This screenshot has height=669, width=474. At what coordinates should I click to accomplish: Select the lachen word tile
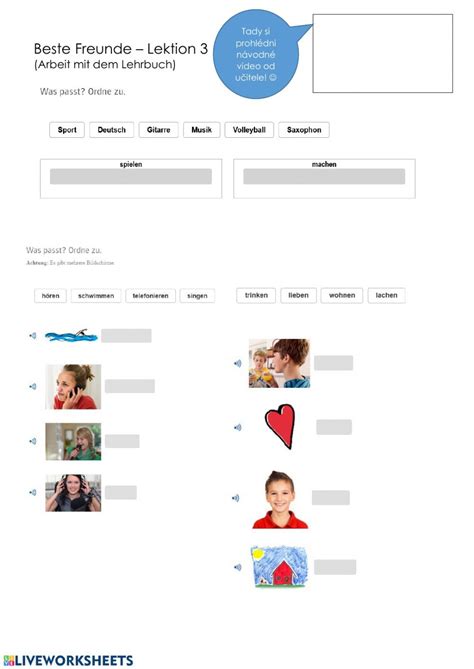[386, 295]
